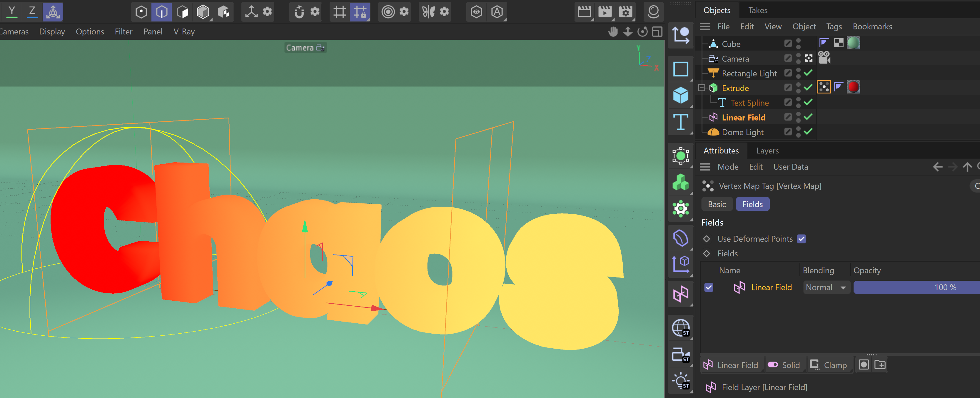Select the Cube object
The width and height of the screenshot is (980, 398).
click(731, 44)
